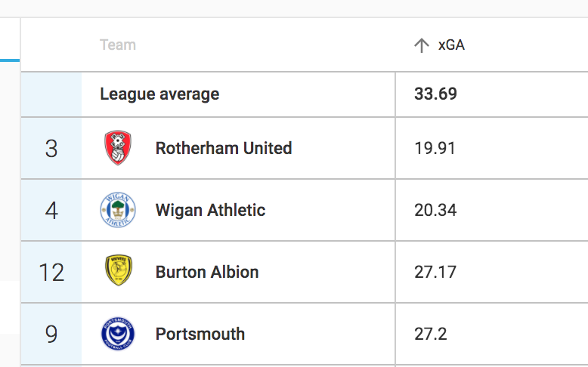
Task: Click Rotherham United's xGA value 19.91
Action: click(x=435, y=148)
